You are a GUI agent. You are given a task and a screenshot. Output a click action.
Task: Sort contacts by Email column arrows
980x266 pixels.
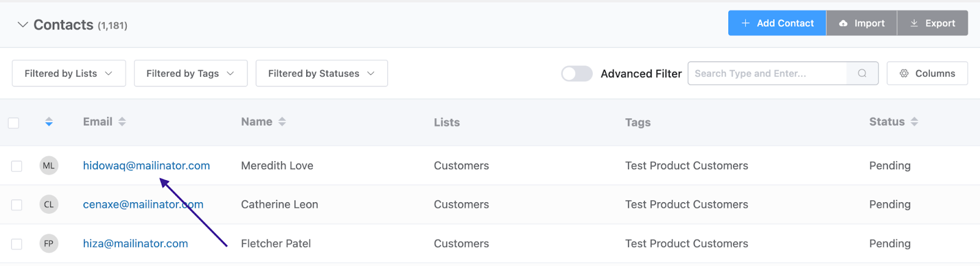122,122
